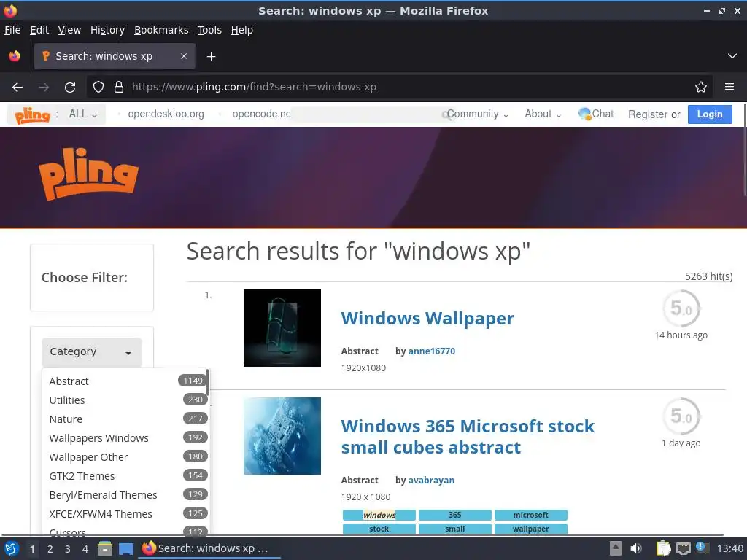Filter by Abstract category

125,381
